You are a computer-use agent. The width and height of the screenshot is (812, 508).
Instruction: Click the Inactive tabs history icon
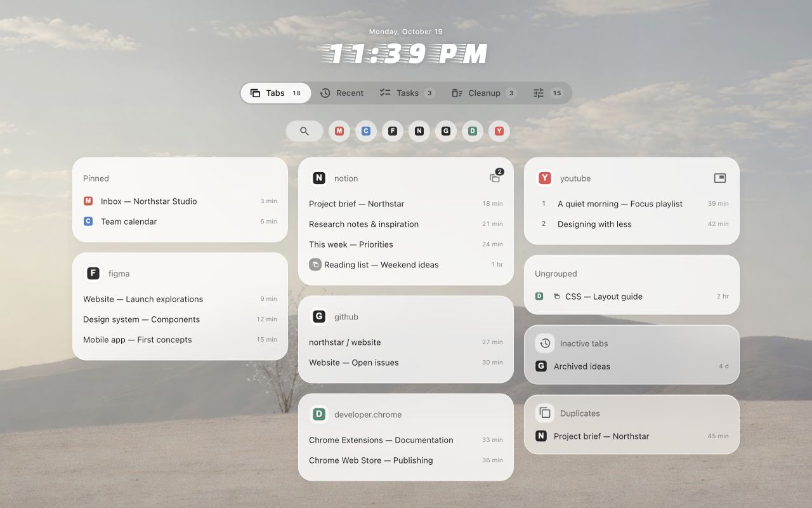pyautogui.click(x=545, y=344)
